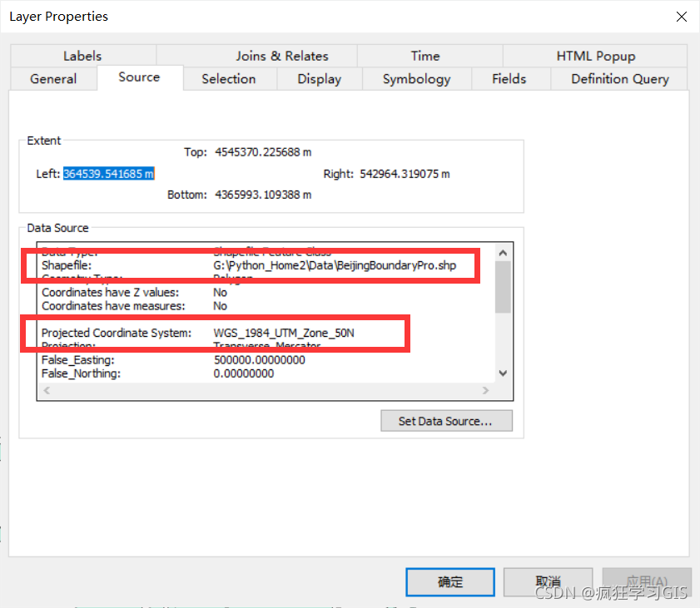Click the shapefile path BeijingBoundaryPro.shp
Viewport: 700px width, 608px height.
coord(335,265)
